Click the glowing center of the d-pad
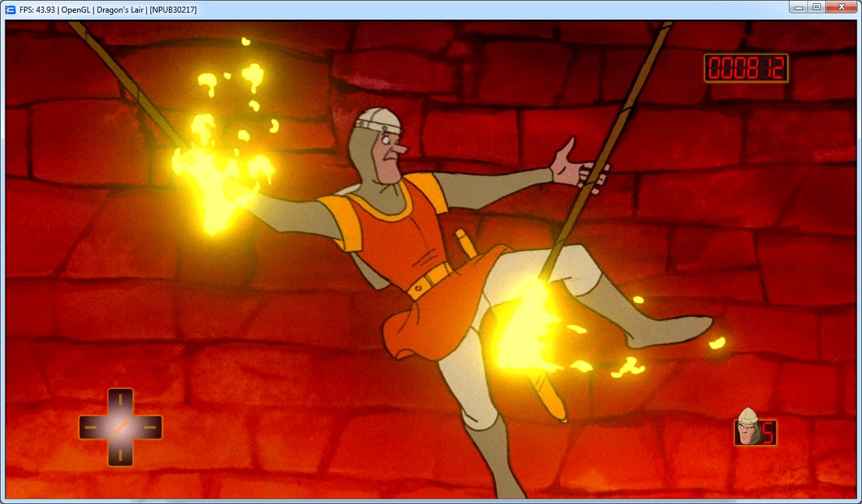862x504 pixels. (x=120, y=427)
